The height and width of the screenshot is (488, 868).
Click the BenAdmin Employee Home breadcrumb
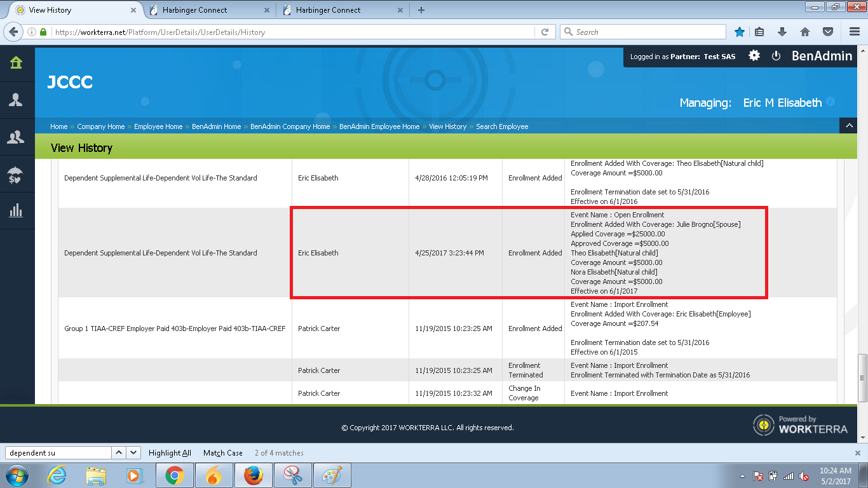[379, 126]
